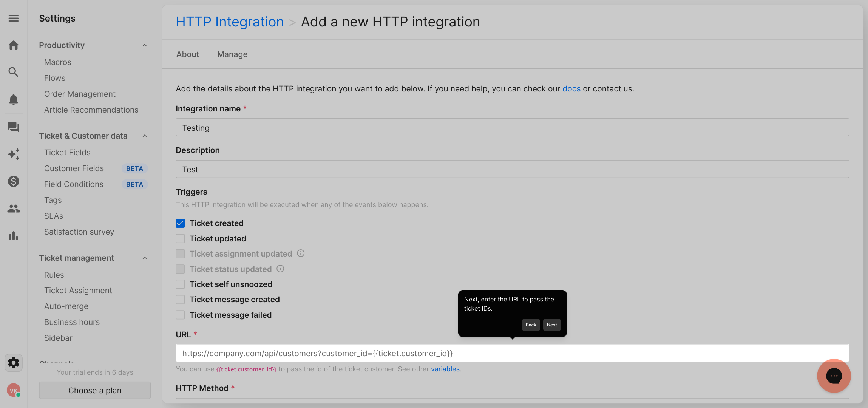Open Order Management settings
Viewport: 868px width, 408px height.
[80, 94]
